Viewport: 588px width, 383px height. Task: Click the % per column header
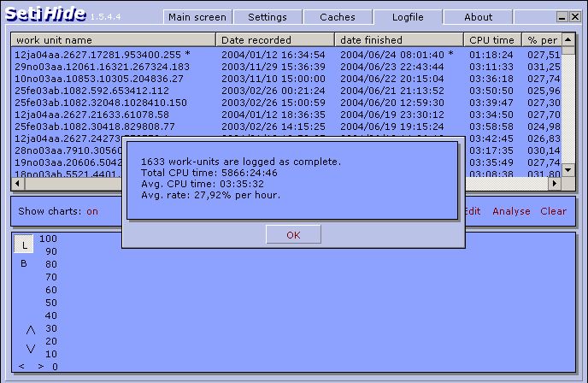coord(542,40)
